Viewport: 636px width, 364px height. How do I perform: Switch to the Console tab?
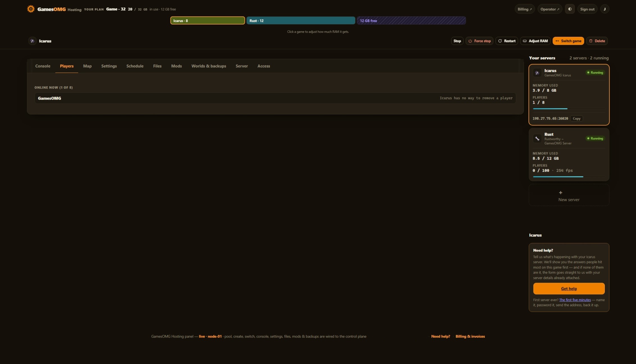point(43,66)
